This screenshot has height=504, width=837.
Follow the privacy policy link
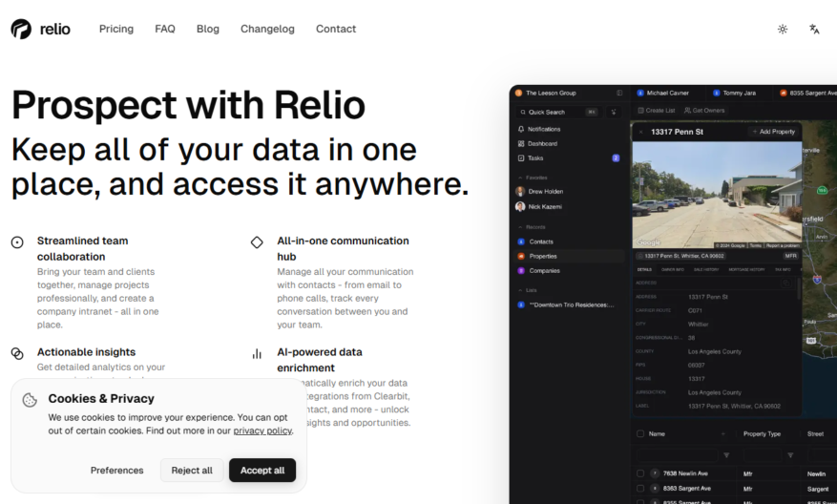pos(262,430)
